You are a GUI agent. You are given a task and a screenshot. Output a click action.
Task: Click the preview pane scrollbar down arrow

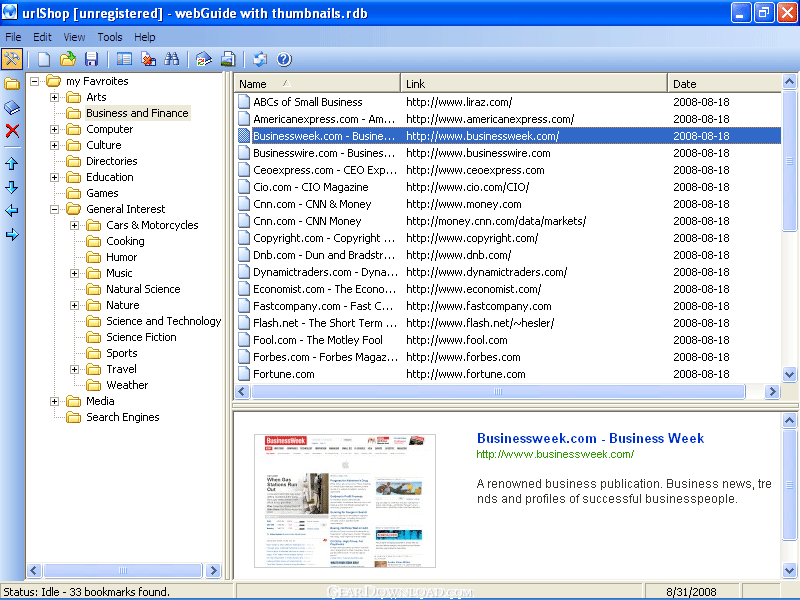click(x=789, y=570)
